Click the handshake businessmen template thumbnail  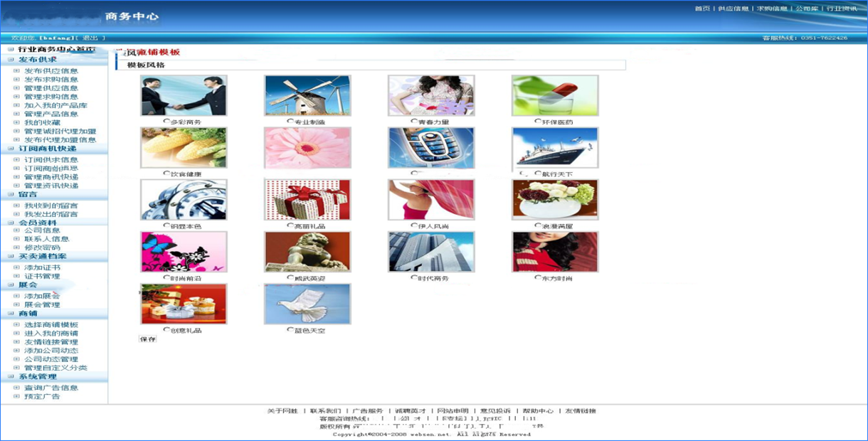[x=184, y=95]
